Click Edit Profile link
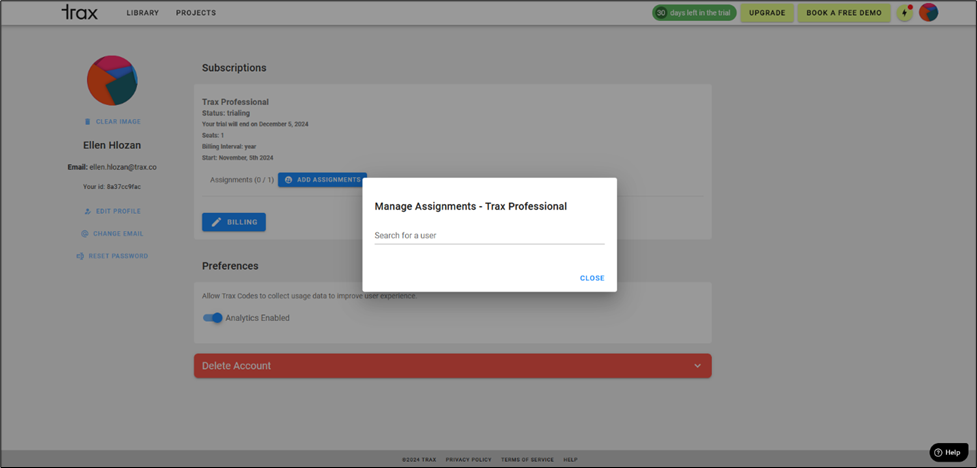Image resolution: width=977 pixels, height=468 pixels. coord(112,211)
